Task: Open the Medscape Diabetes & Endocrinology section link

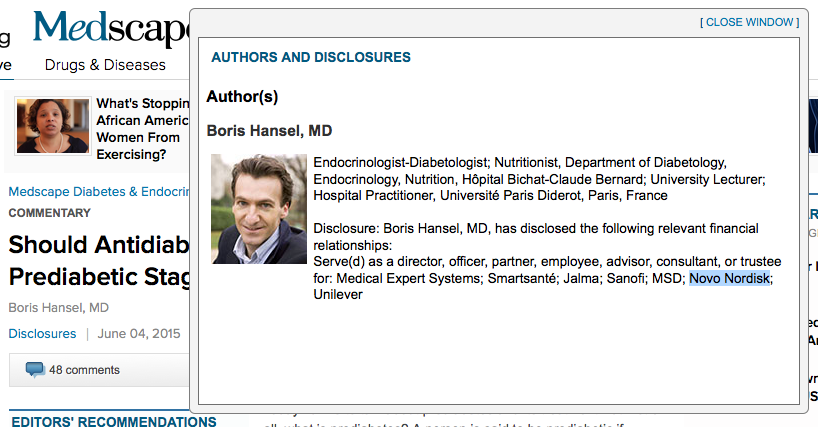Action: pos(98,191)
